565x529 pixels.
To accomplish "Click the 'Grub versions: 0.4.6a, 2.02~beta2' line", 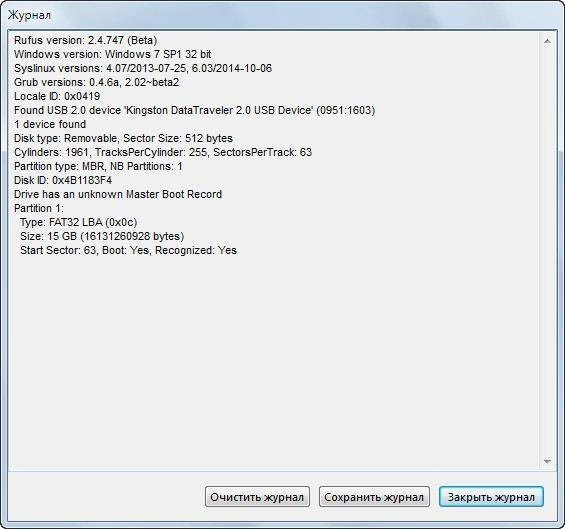I will 96,82.
